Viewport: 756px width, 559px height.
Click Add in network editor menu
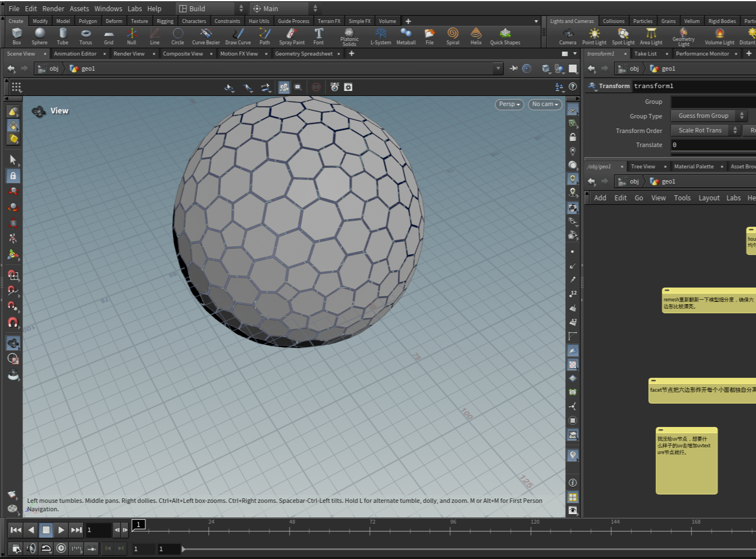click(x=600, y=198)
